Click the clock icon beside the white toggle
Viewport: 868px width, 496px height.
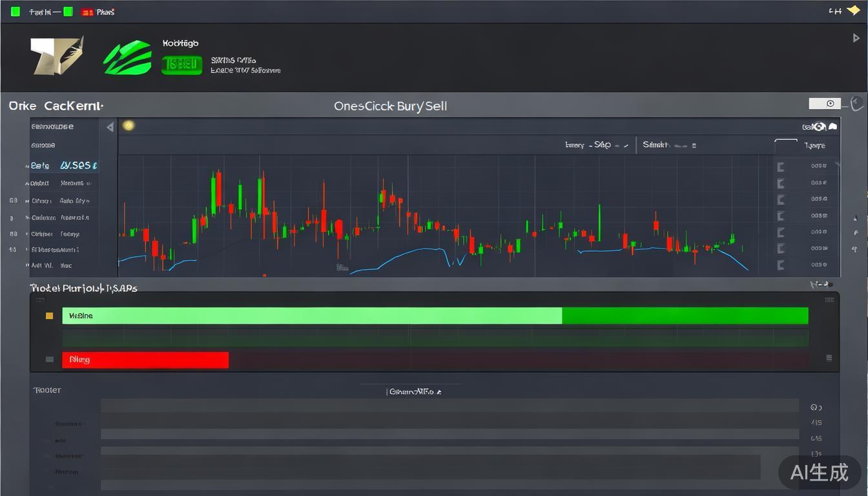pyautogui.click(x=856, y=103)
